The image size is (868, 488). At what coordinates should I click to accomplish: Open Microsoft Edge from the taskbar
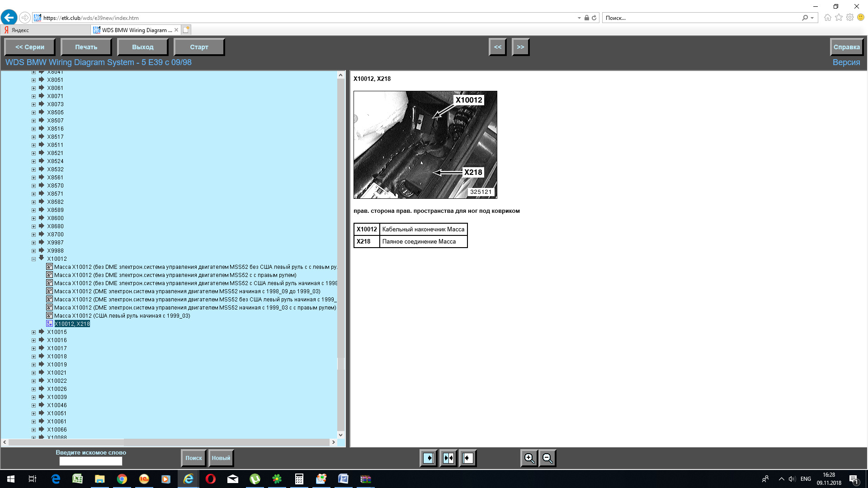(56, 479)
